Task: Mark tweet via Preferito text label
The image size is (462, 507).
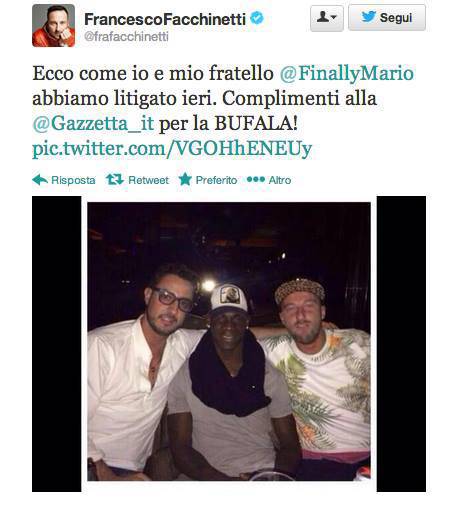Action: tap(216, 180)
